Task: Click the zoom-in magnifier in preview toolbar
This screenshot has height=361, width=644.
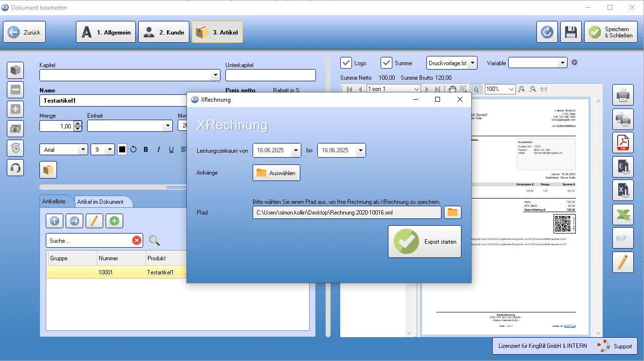Action: pyautogui.click(x=521, y=89)
